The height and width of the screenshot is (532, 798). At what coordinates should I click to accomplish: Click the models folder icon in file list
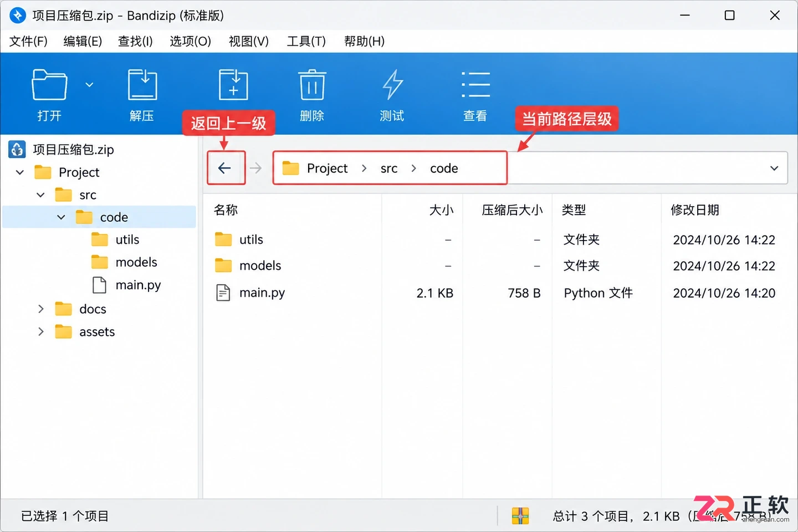click(x=223, y=265)
